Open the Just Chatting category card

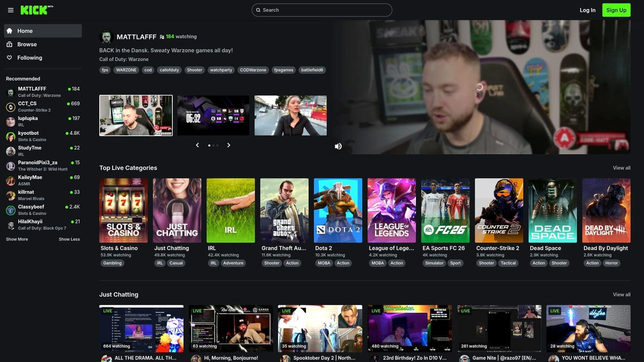pyautogui.click(x=177, y=210)
